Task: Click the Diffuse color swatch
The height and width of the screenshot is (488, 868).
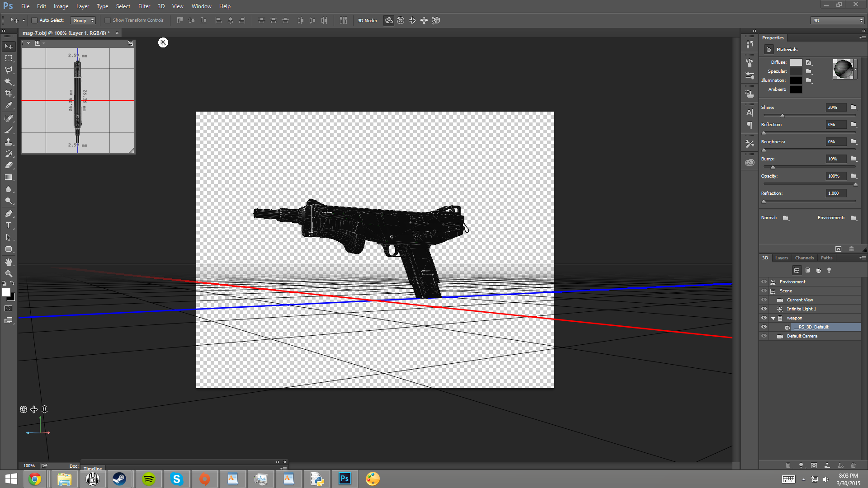Action: click(796, 62)
